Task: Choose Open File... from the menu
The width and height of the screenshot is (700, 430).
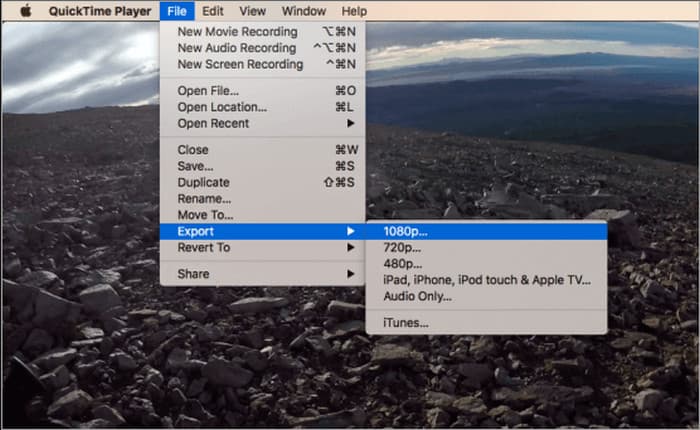Action: 262,91
